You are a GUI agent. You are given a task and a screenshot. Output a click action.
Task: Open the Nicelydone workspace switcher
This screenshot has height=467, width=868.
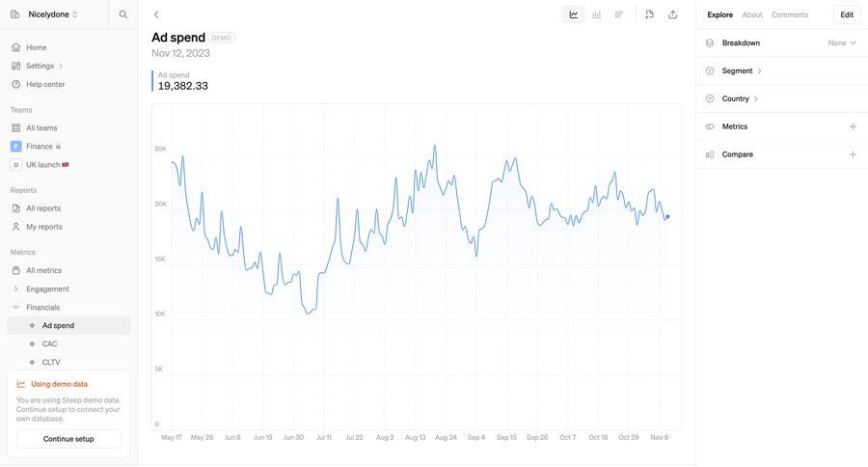[x=53, y=14]
